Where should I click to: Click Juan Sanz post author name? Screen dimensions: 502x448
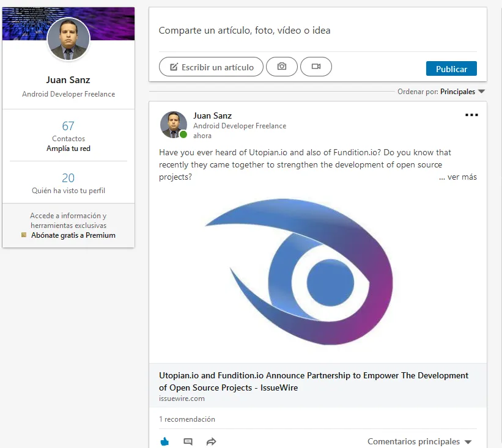212,116
